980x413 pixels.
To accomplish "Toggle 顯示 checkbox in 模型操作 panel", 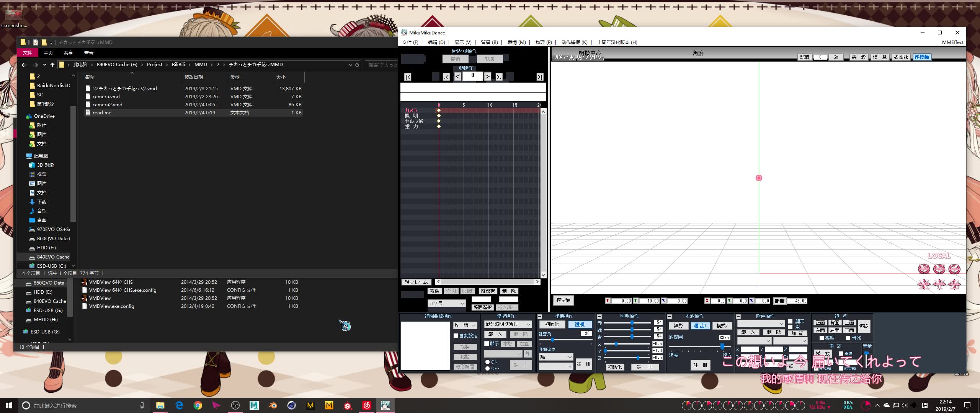I will 487,343.
